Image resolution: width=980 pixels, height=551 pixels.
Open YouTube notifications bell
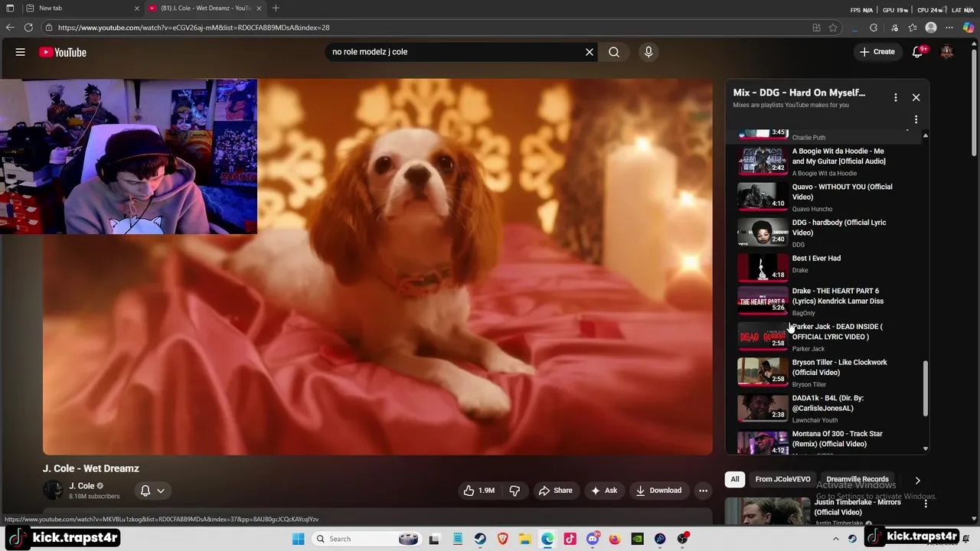click(x=918, y=52)
